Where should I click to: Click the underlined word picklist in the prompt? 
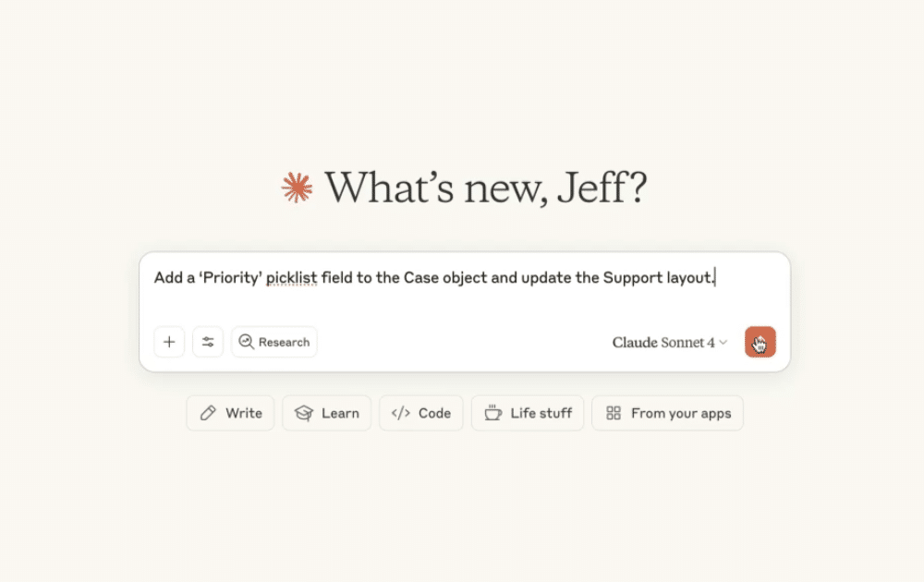click(x=291, y=277)
